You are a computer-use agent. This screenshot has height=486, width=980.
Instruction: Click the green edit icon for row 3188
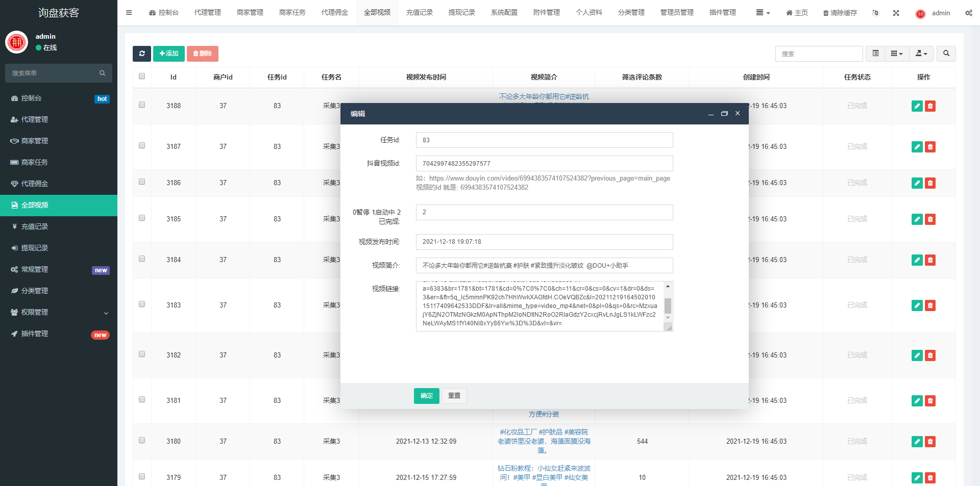tap(917, 106)
